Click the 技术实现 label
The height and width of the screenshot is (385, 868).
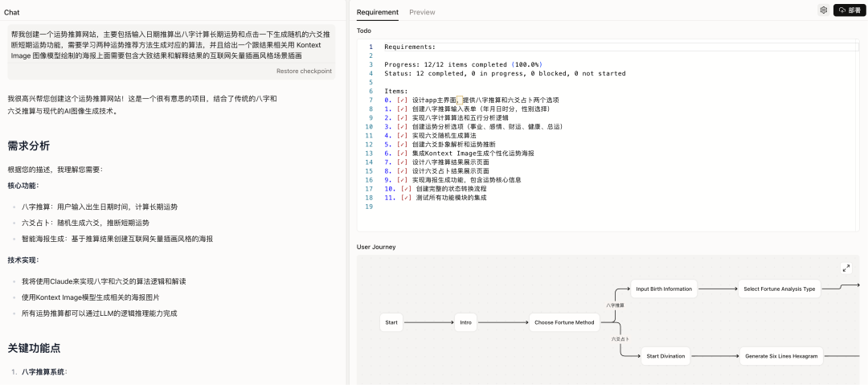(23, 260)
